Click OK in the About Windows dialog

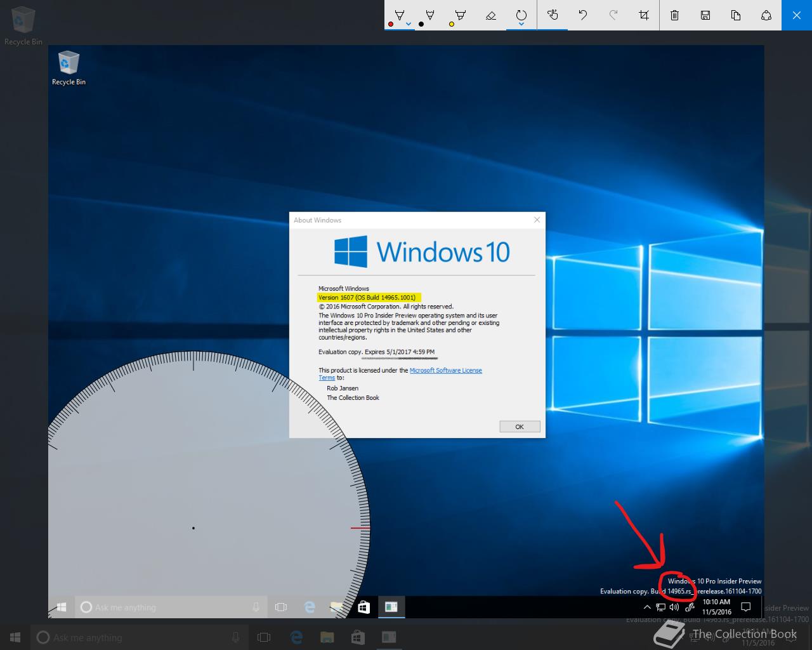pyautogui.click(x=520, y=427)
